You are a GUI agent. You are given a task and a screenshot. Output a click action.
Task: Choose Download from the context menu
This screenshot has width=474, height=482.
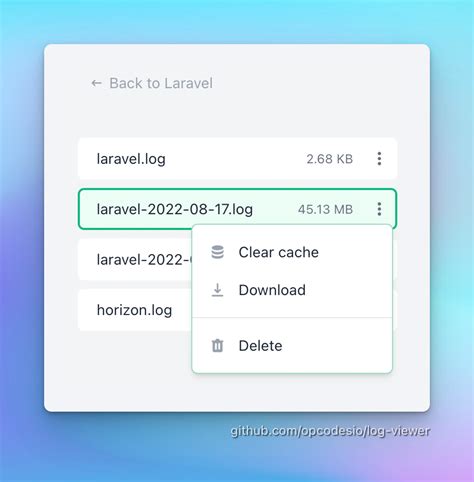pos(272,290)
